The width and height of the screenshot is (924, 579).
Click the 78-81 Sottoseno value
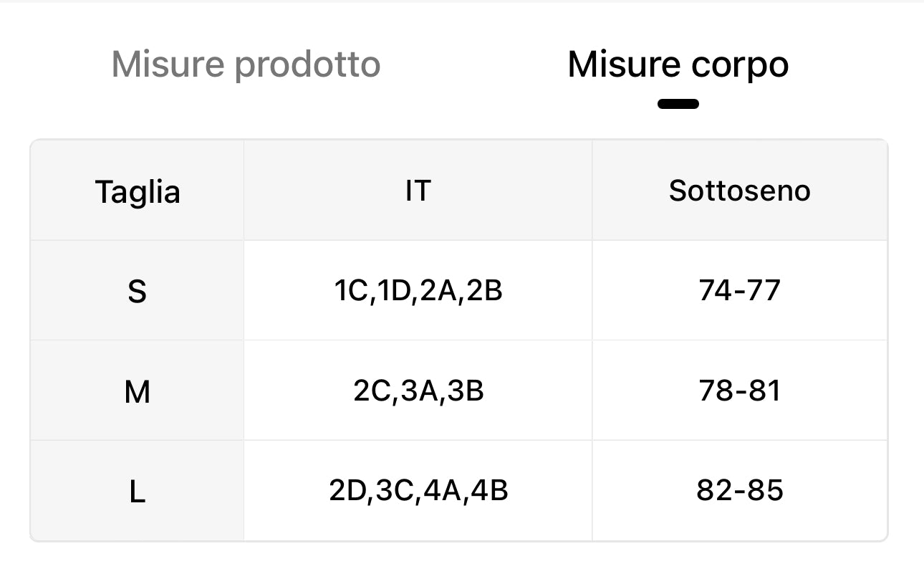pos(740,391)
